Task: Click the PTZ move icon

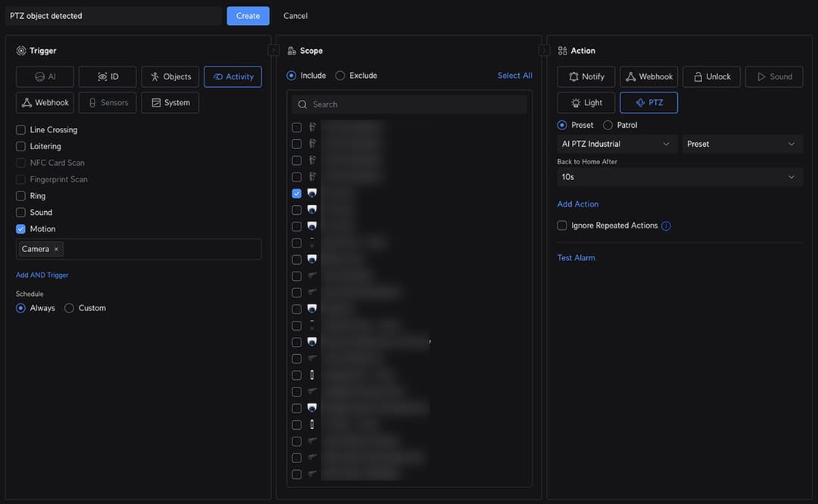Action: tap(640, 103)
